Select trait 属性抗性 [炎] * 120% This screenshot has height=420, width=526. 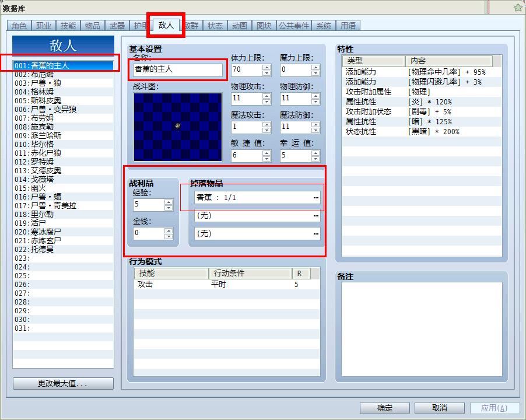tap(422, 101)
